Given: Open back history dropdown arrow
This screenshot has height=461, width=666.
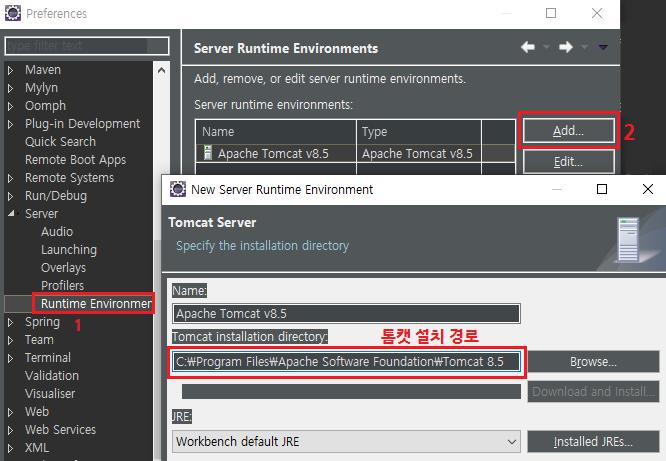Looking at the screenshot, I should (546, 47).
